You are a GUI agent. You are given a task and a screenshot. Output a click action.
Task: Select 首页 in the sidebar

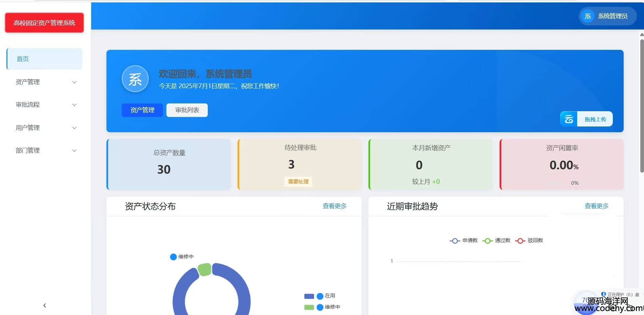(x=44, y=59)
